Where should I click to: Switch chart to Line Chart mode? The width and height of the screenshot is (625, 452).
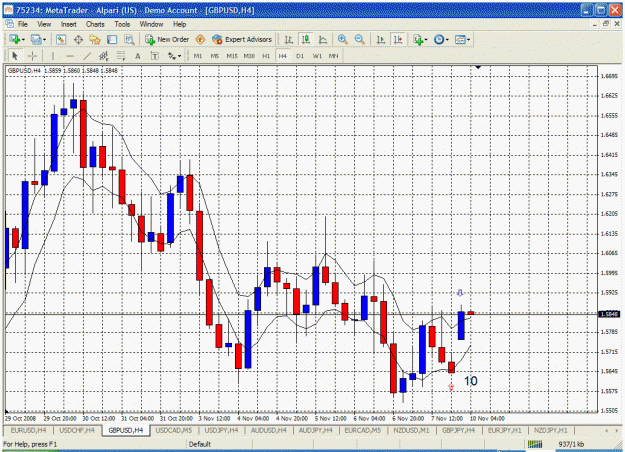coord(323,39)
